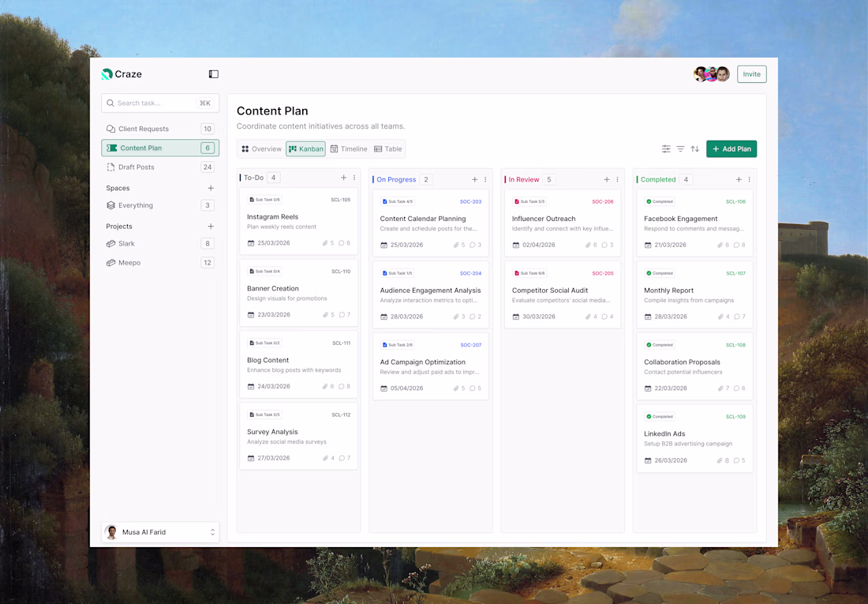Click the Content Plan page heading

[x=272, y=111]
